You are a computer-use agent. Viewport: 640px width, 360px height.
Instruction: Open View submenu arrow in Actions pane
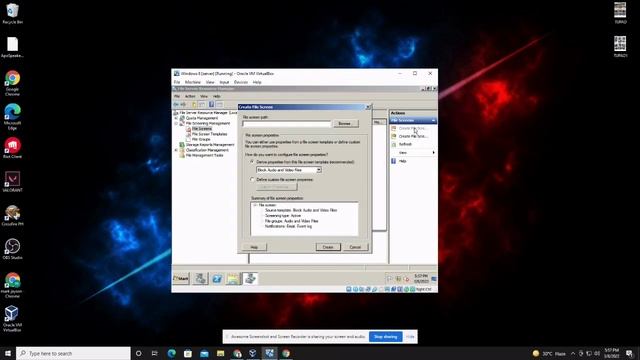(x=433, y=153)
